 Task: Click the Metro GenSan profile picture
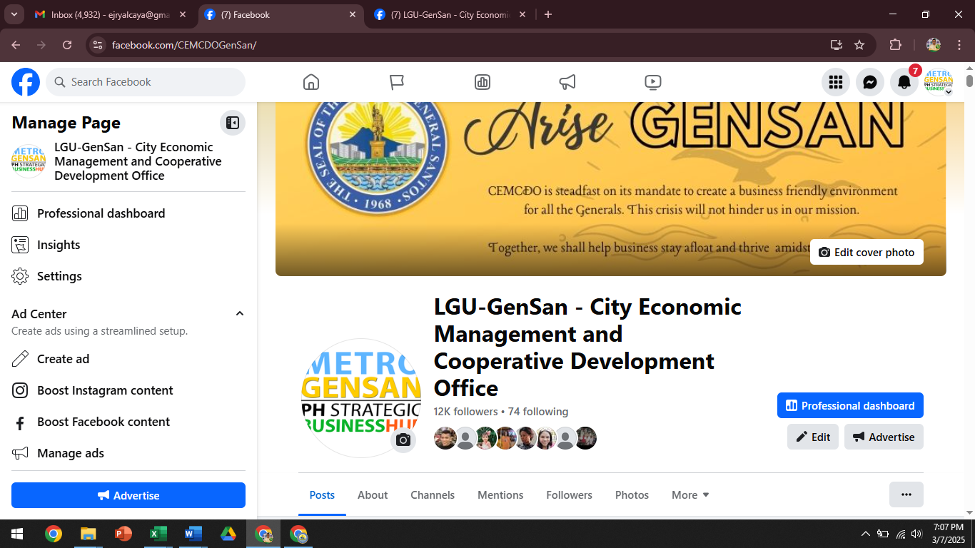point(361,397)
